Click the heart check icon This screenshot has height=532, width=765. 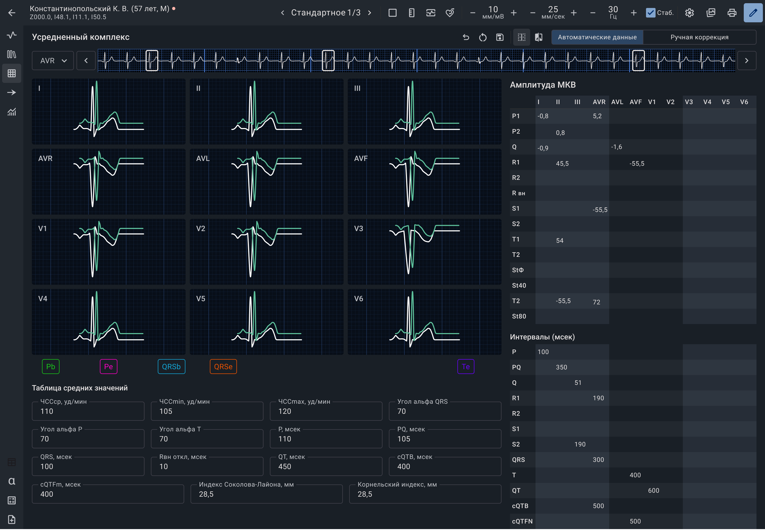pos(450,13)
